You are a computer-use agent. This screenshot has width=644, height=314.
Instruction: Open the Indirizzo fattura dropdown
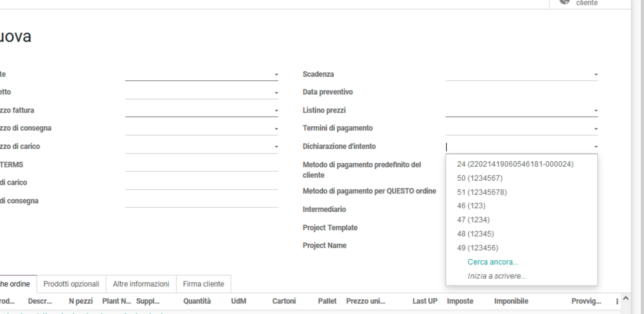coord(277,110)
